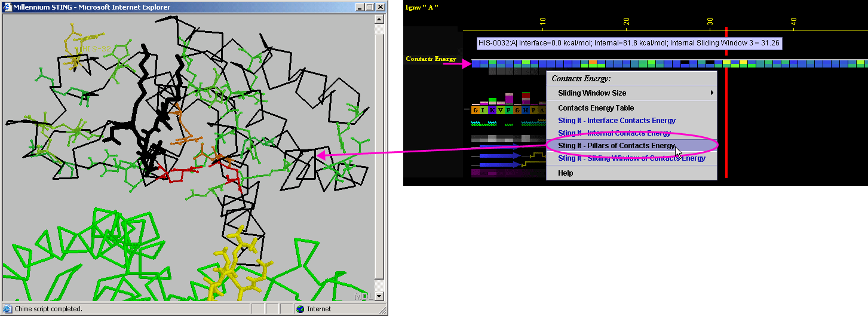Image resolution: width=868 pixels, height=322 pixels.
Task: Click the Internet zone label in status bar
Action: (319, 309)
